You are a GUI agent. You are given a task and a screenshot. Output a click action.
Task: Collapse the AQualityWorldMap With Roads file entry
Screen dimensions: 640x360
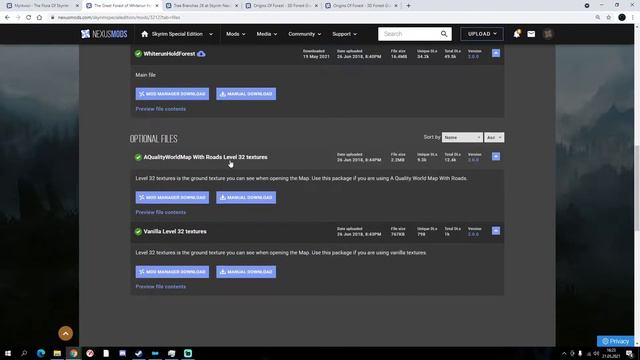tap(496, 156)
